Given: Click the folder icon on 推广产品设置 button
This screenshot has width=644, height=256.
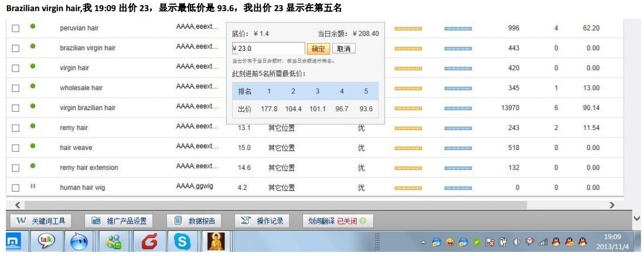Looking at the screenshot, I should click(96, 221).
